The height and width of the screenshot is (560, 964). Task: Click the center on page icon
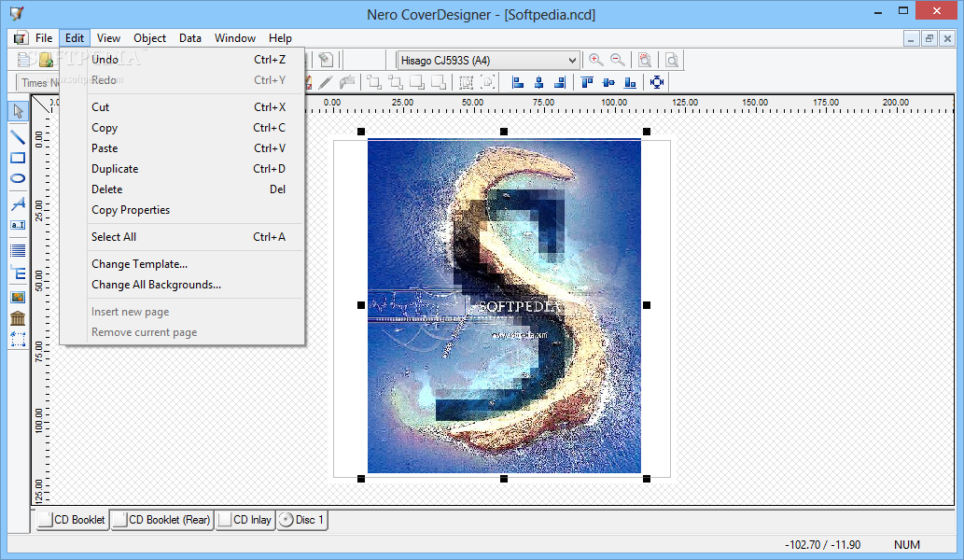click(x=657, y=82)
